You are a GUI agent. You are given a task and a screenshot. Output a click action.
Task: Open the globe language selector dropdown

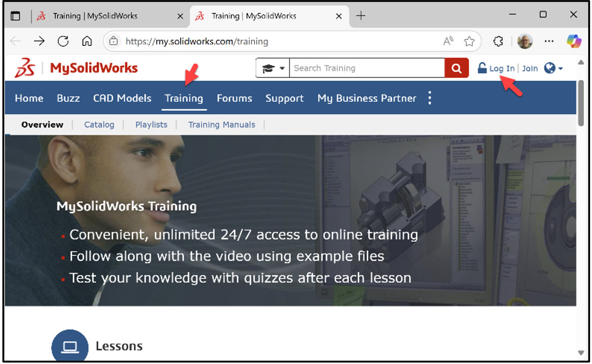click(553, 68)
